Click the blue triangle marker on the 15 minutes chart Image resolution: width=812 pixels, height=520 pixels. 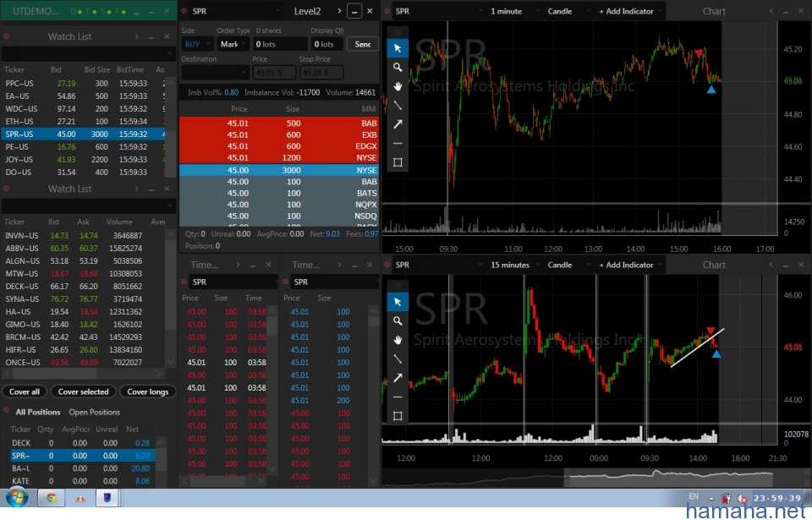716,354
